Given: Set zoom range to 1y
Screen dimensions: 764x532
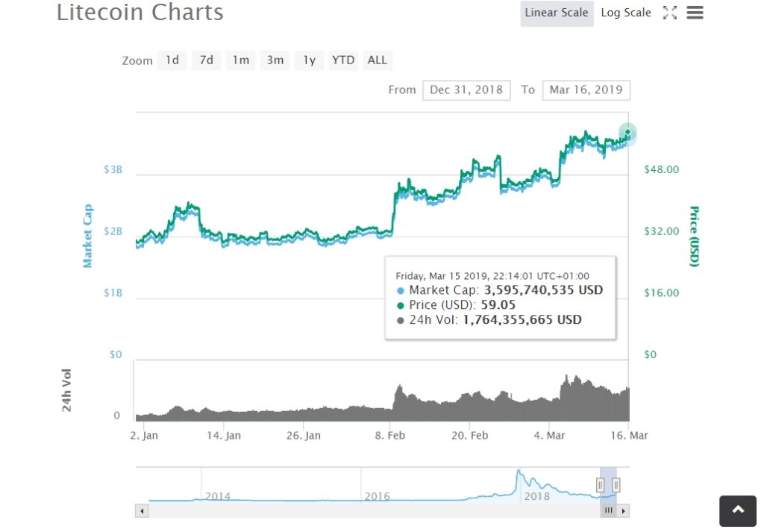Looking at the screenshot, I should pos(309,60).
